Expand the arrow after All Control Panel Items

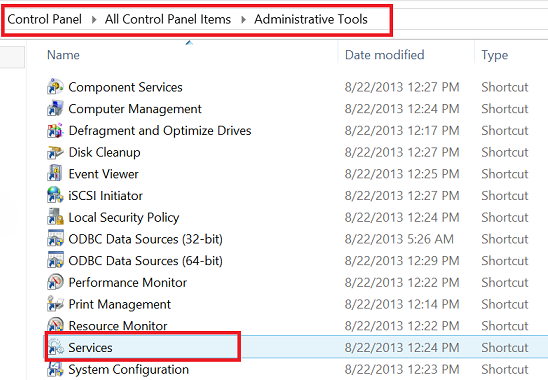tap(243, 19)
